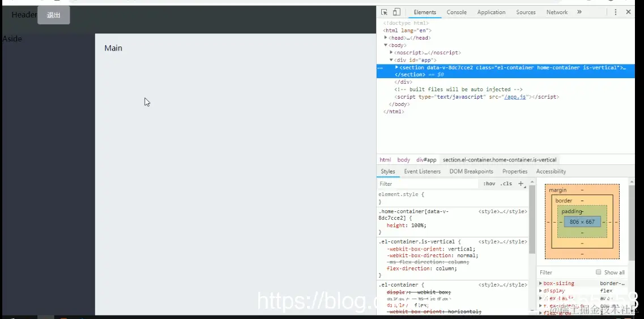Open the Network tab
644x319 pixels.
(x=557, y=12)
